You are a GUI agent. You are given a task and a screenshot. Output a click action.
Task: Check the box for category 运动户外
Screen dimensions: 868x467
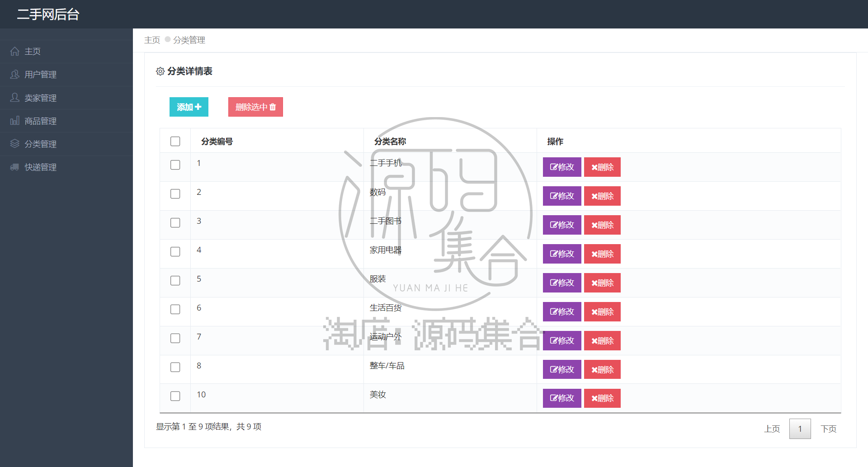[175, 338]
